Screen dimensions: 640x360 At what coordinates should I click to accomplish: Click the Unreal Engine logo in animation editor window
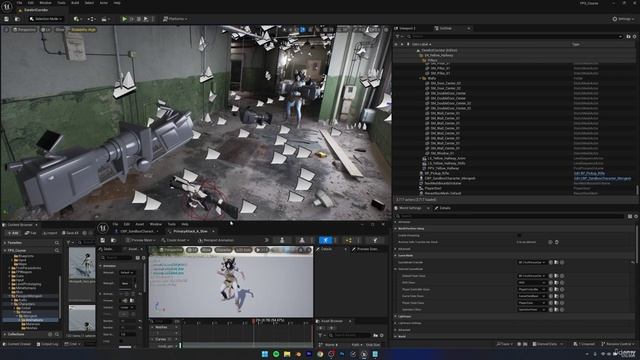click(x=103, y=227)
